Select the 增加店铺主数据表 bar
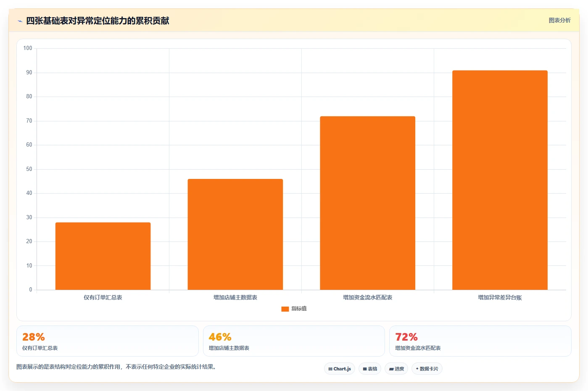 [x=235, y=234]
